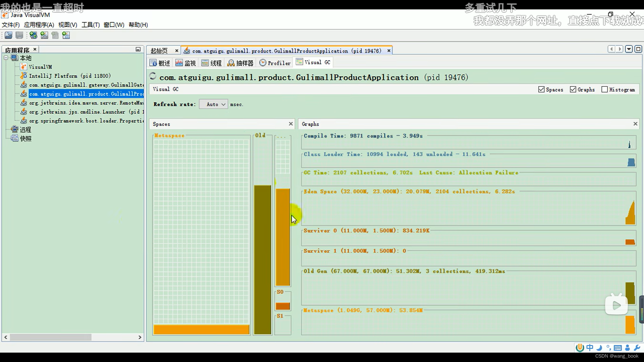Click the Save toolbar icon

(19, 35)
